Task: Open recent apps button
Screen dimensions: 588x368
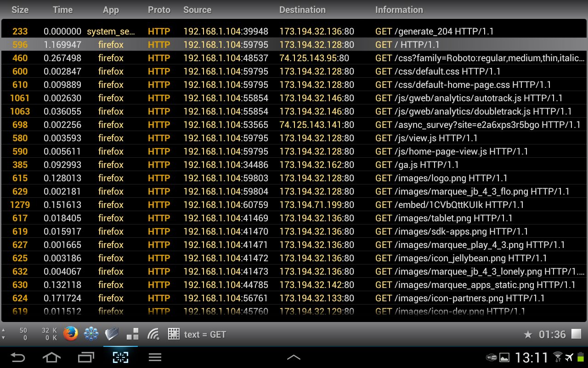Action: [x=86, y=357]
